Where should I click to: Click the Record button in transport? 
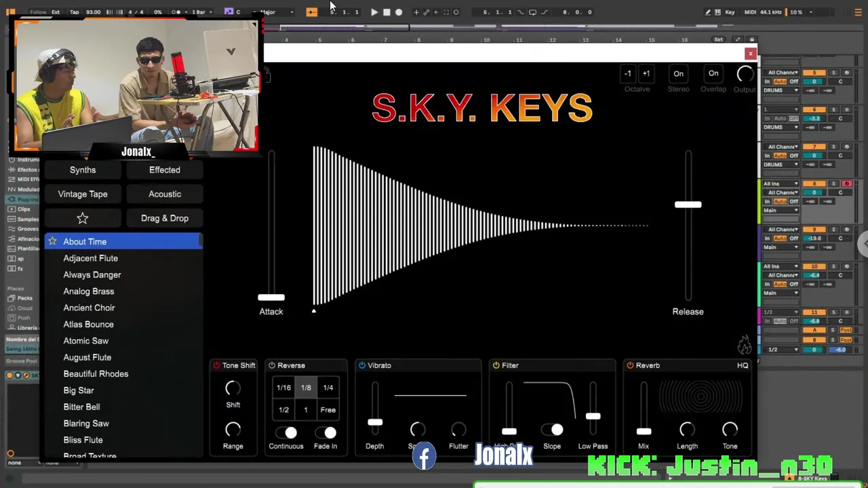[x=399, y=12]
